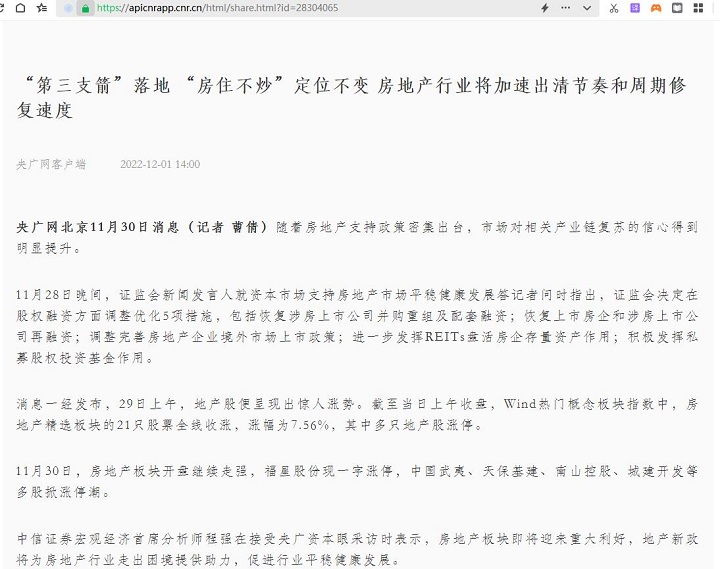Open the purple translate extension icon
The height and width of the screenshot is (569, 720).
(635, 8)
